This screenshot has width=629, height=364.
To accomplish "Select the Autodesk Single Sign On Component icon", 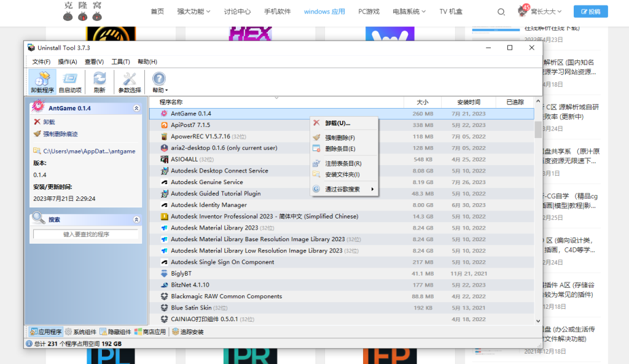I will pos(164,262).
